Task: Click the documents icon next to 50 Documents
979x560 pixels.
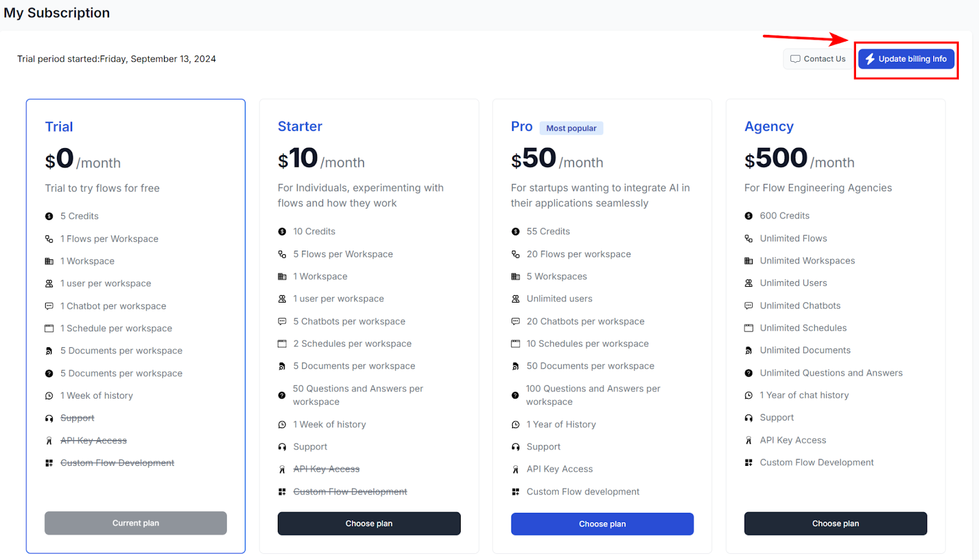Action: click(515, 366)
